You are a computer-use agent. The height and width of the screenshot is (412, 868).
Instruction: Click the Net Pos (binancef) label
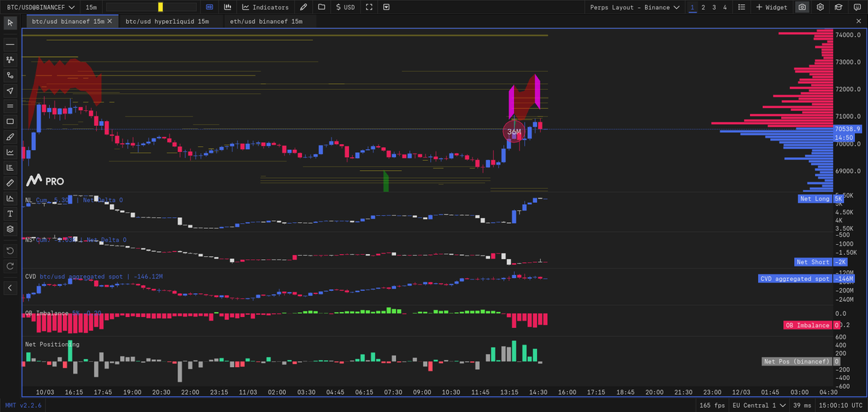[x=797, y=361]
